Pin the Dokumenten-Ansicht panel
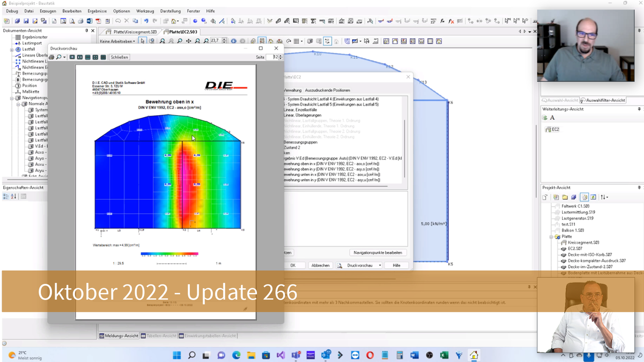 tap(86, 31)
